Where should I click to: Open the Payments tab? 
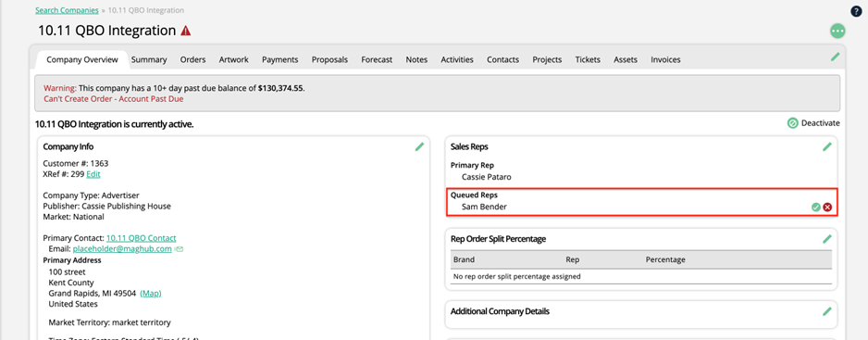[280, 60]
